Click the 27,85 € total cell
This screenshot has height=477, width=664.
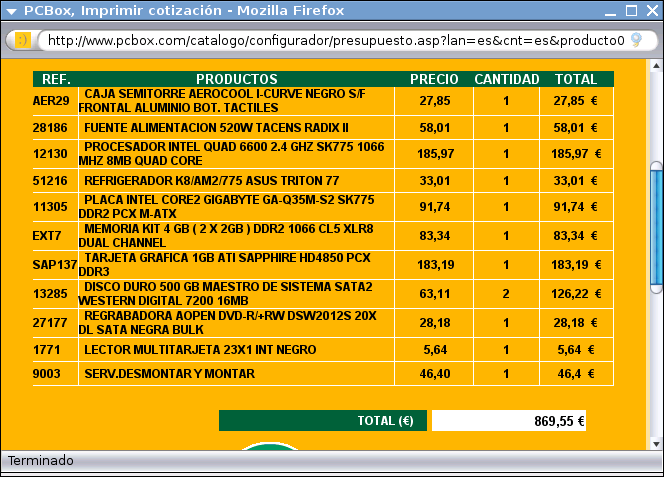[x=575, y=101]
